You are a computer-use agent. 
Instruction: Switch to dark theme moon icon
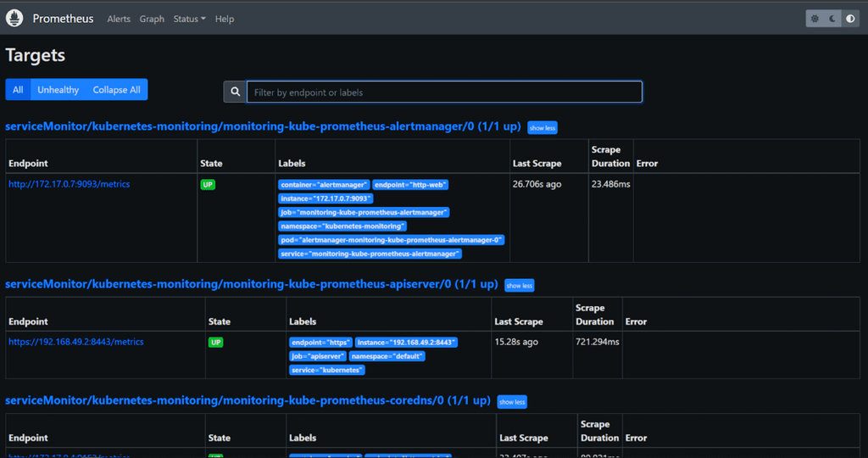coord(832,19)
